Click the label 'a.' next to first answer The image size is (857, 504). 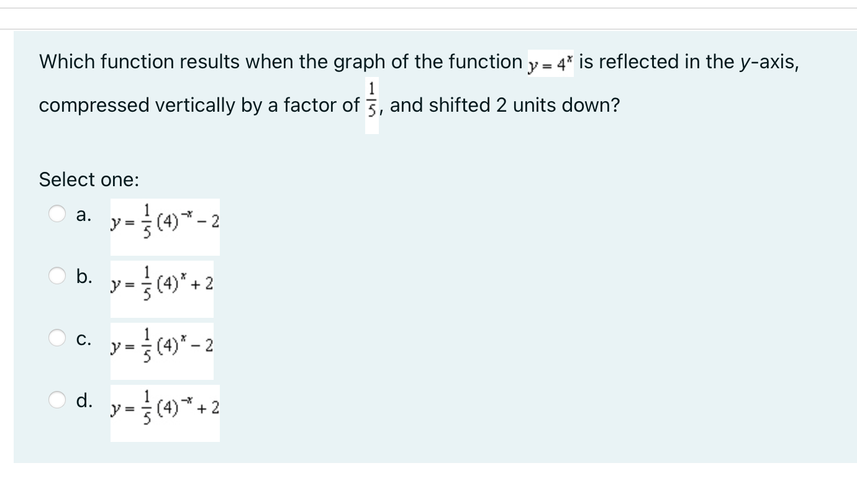tap(84, 214)
